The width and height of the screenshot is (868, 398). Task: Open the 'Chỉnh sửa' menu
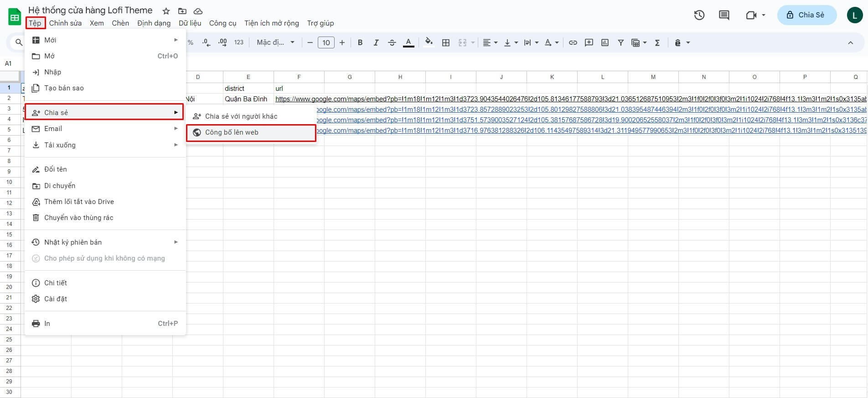click(65, 23)
